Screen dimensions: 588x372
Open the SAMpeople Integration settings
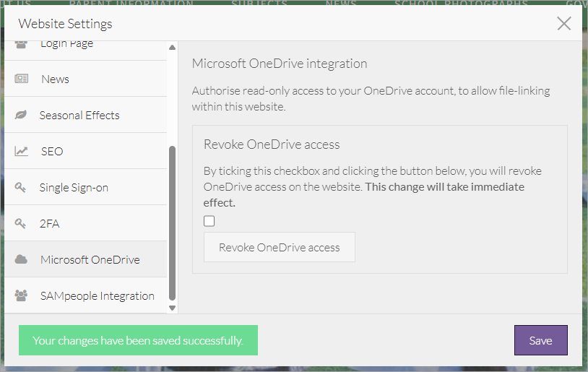[x=98, y=295]
